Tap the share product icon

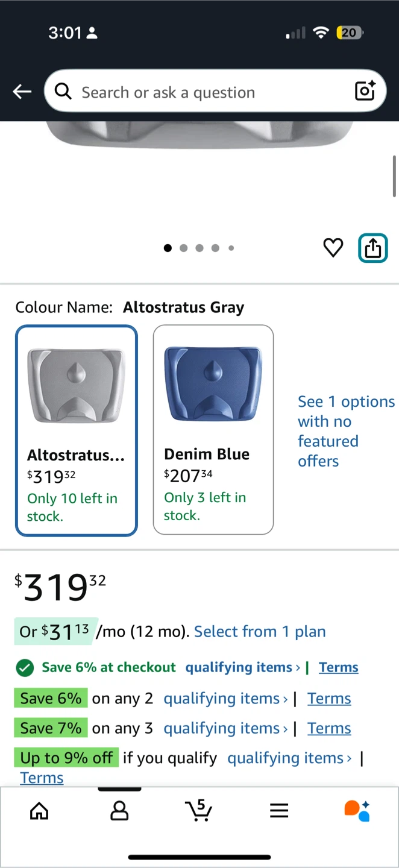[x=373, y=248]
